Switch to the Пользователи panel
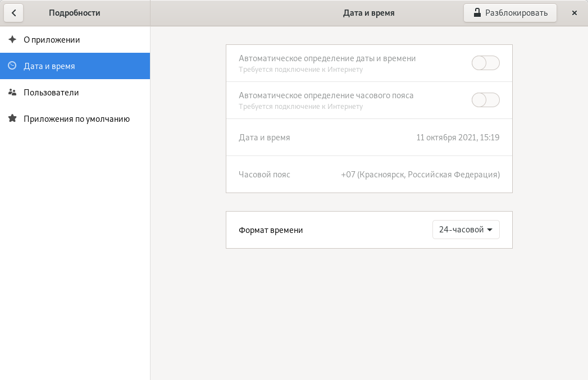This screenshot has width=588, height=380. pyautogui.click(x=51, y=93)
